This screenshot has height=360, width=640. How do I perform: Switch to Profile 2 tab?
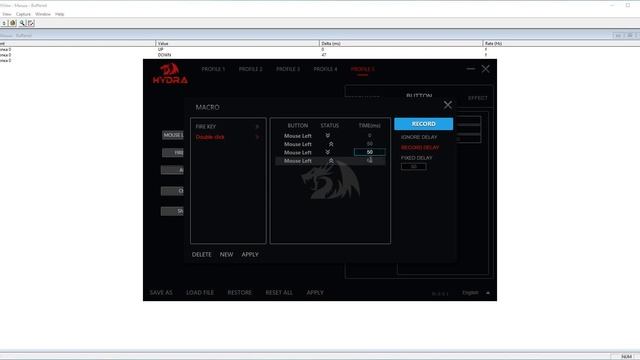pyautogui.click(x=251, y=69)
